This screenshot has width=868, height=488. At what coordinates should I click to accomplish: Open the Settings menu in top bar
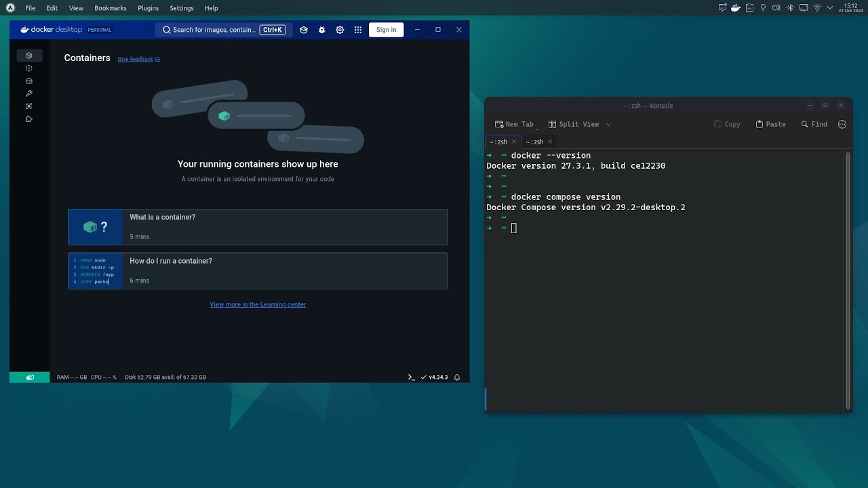[181, 8]
